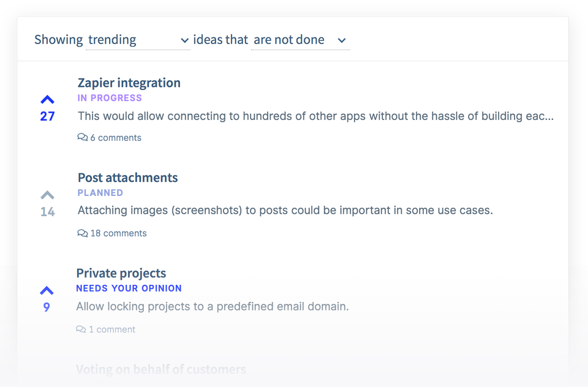588x387 pixels.
Task: Open the Private projects idea title
Action: [x=121, y=273]
